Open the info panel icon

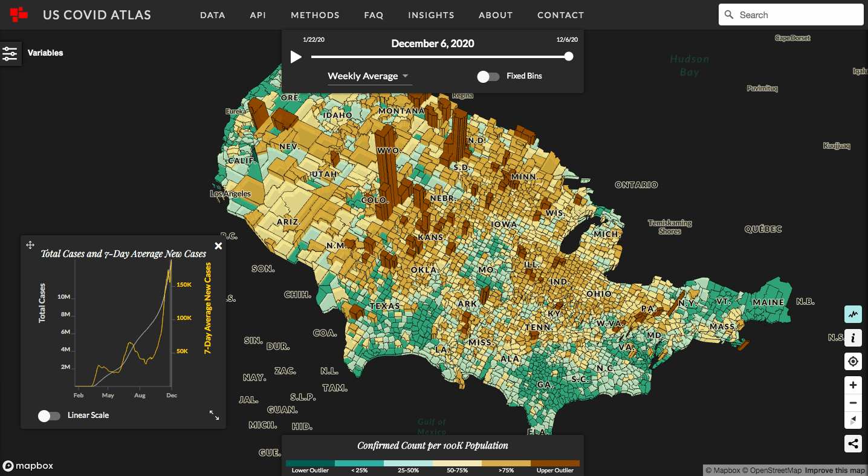coord(853,337)
